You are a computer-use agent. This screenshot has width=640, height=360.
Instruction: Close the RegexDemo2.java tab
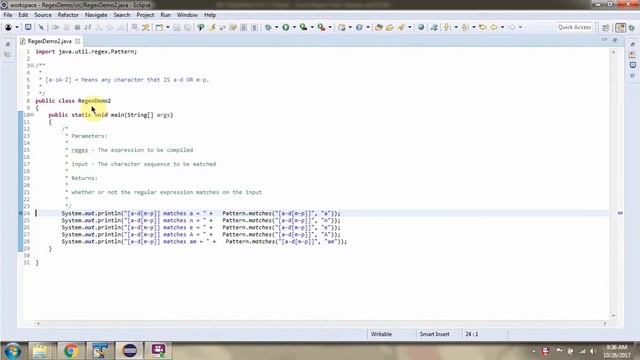pos(78,41)
